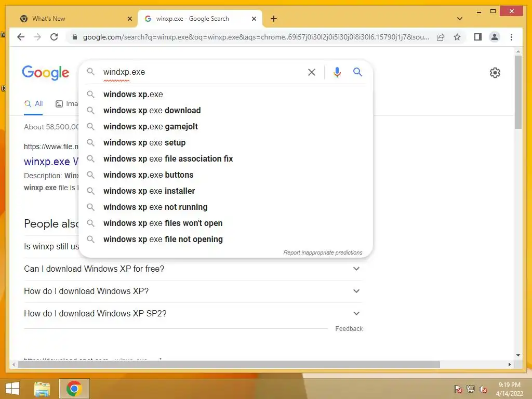This screenshot has height=399, width=532.
Task: Click Report inappropriate predictions
Action: pos(323,253)
